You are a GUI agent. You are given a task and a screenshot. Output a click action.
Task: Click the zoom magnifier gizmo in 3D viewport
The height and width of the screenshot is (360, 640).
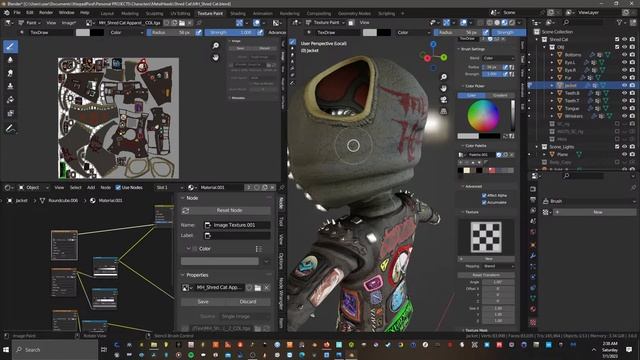click(444, 77)
